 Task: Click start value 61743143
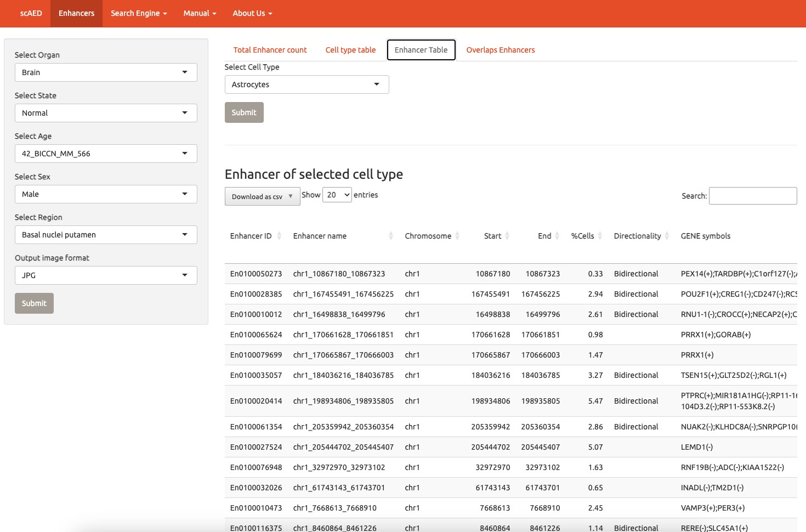[x=493, y=488]
